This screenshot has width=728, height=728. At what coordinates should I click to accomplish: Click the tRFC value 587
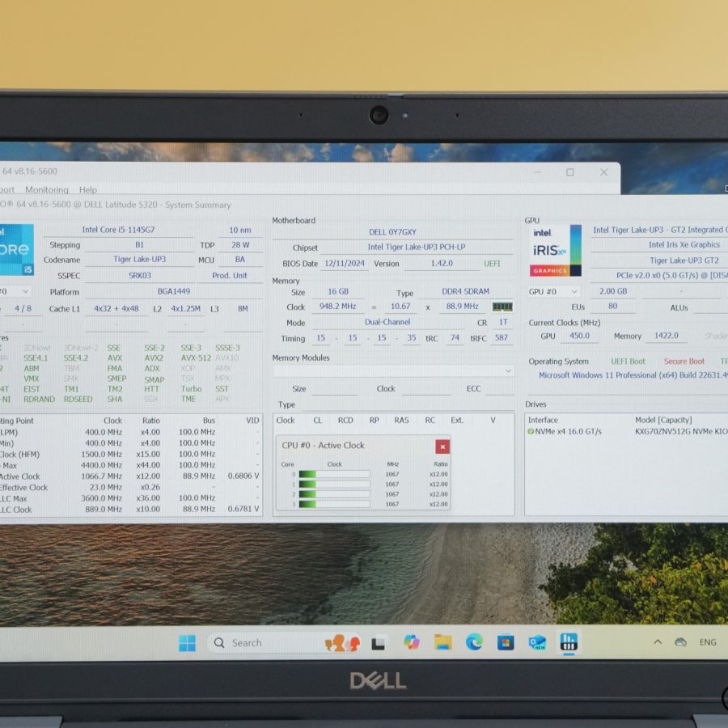[502, 337]
